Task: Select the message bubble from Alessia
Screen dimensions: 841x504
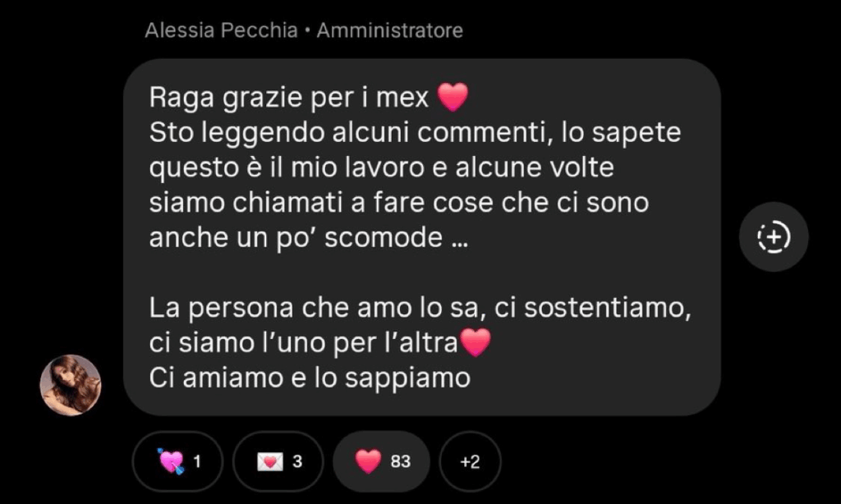Action: pos(422,237)
